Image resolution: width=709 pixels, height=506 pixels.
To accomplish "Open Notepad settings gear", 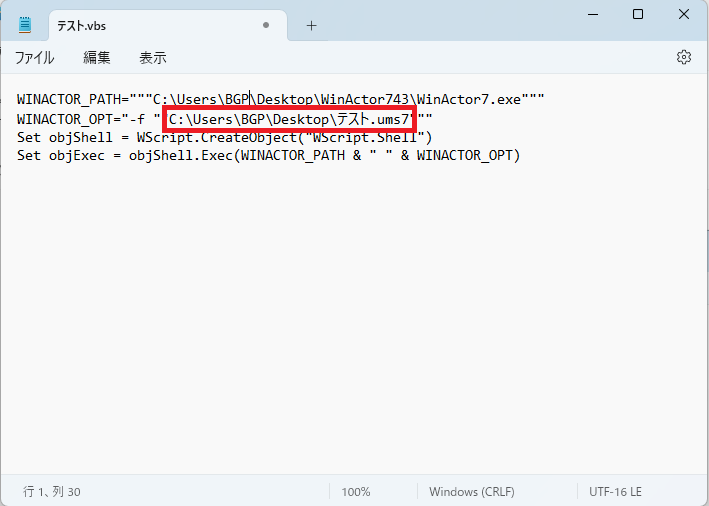I will click(684, 57).
